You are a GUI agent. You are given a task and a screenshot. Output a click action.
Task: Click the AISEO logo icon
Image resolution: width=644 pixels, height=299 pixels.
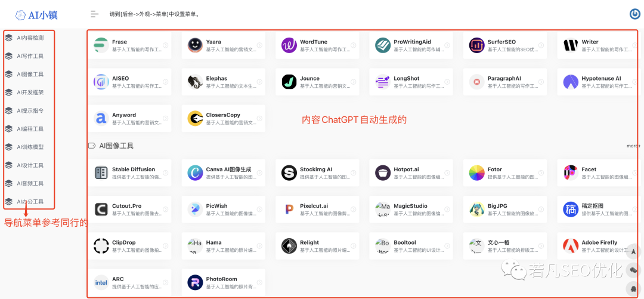(x=101, y=82)
